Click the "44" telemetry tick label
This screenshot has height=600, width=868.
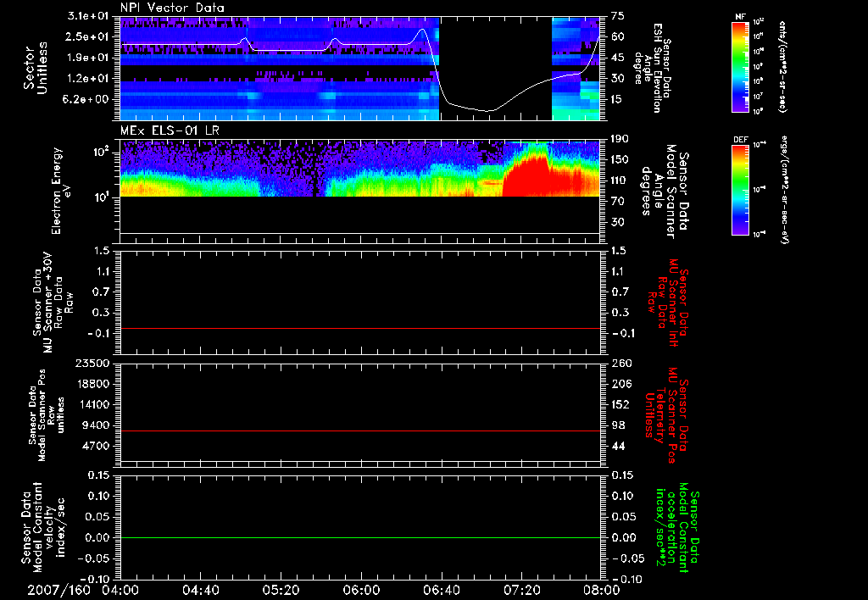point(618,447)
